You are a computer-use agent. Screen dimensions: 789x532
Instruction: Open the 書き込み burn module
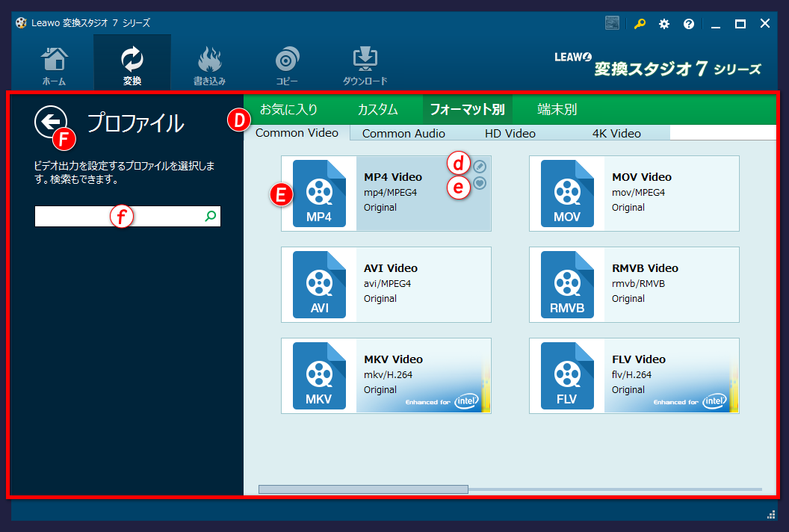tap(209, 66)
